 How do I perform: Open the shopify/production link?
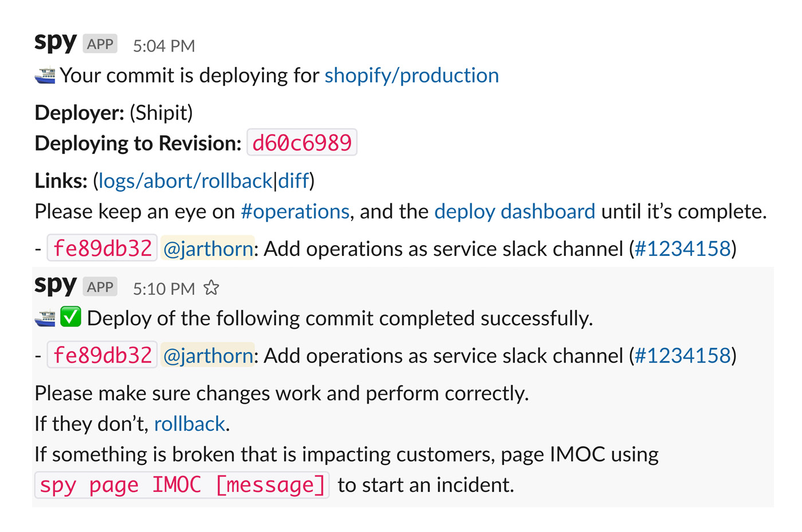[x=411, y=76]
